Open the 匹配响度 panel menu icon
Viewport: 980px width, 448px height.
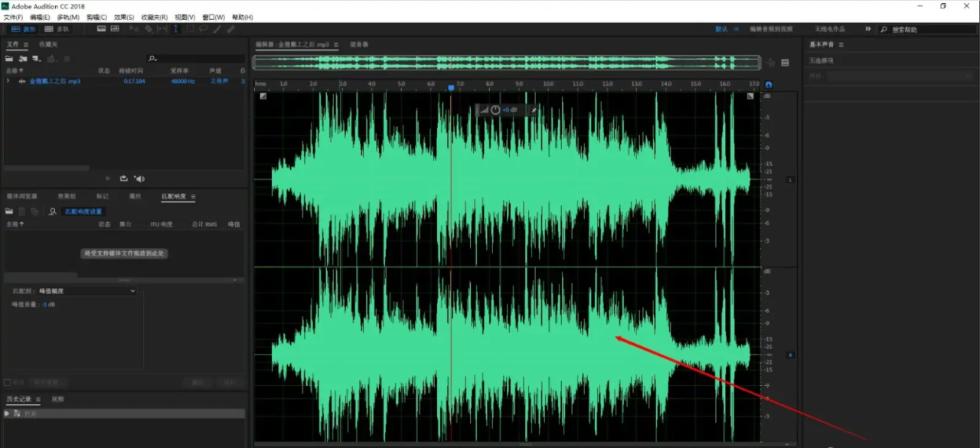tap(193, 197)
